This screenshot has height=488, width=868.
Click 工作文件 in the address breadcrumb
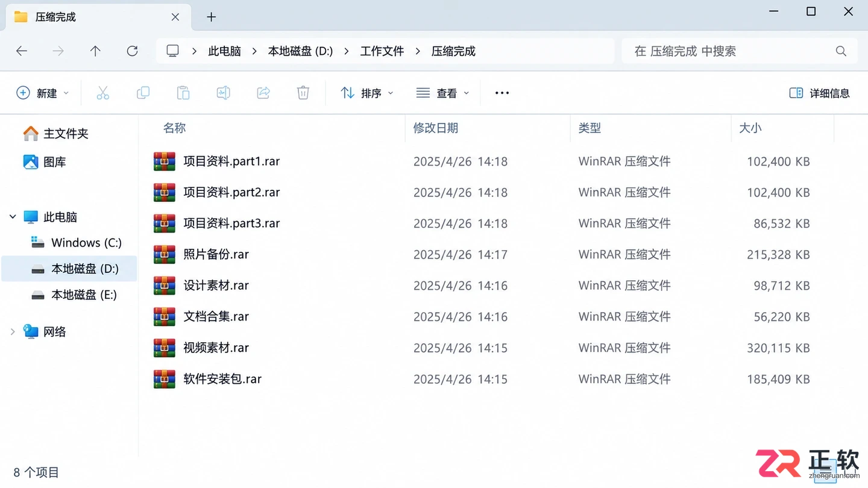point(382,51)
